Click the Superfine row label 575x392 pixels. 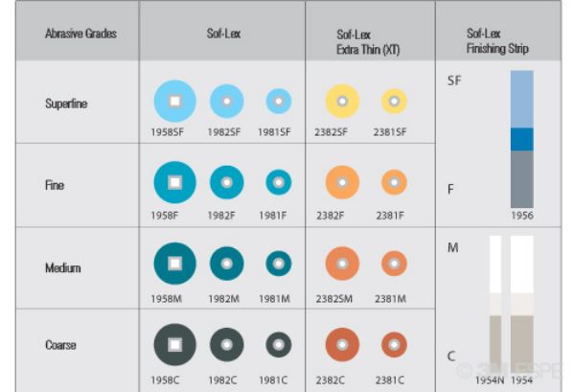[67, 104]
